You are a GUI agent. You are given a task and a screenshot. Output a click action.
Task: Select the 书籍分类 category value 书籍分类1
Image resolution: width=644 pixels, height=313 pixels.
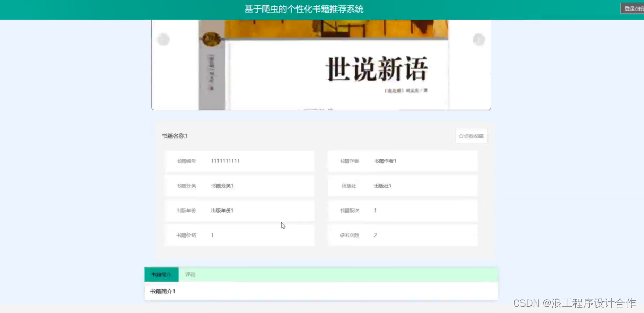[x=223, y=186]
